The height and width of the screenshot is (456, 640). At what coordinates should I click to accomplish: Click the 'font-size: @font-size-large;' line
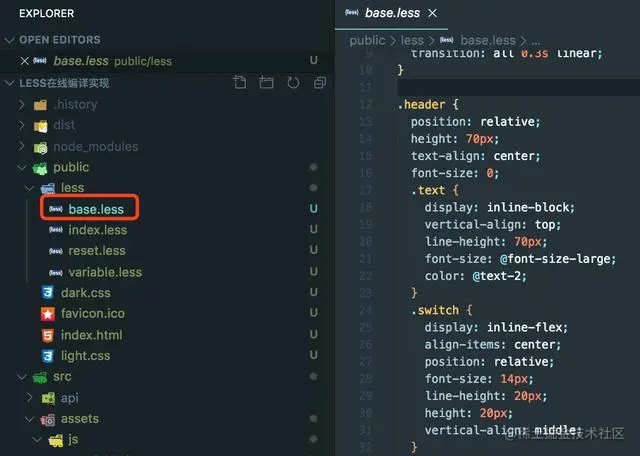tap(518, 259)
